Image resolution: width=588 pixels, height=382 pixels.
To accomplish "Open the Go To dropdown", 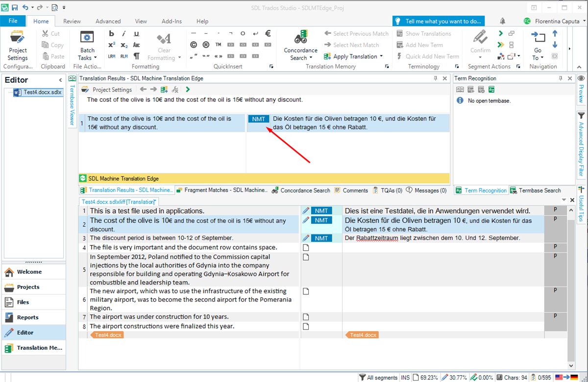I will [x=542, y=58].
